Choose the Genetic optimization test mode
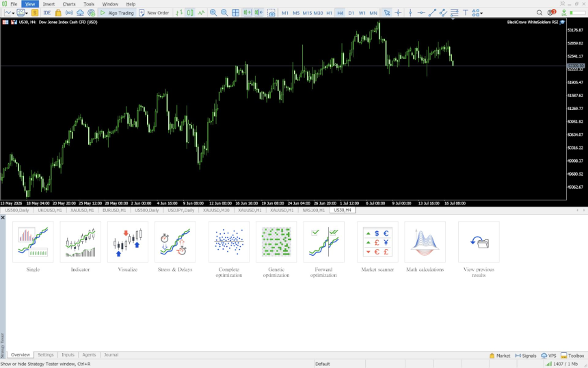Viewport: 588px width, 368px height. point(276,250)
